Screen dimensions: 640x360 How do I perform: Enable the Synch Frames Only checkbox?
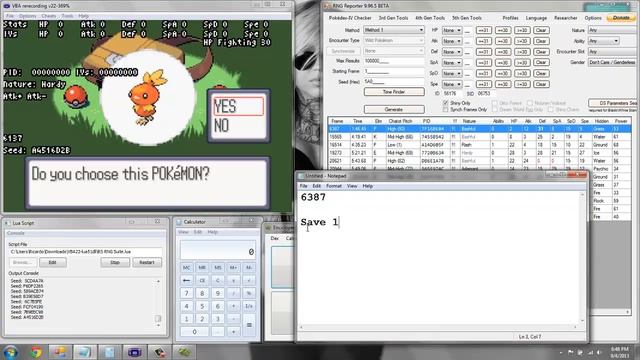click(445, 109)
